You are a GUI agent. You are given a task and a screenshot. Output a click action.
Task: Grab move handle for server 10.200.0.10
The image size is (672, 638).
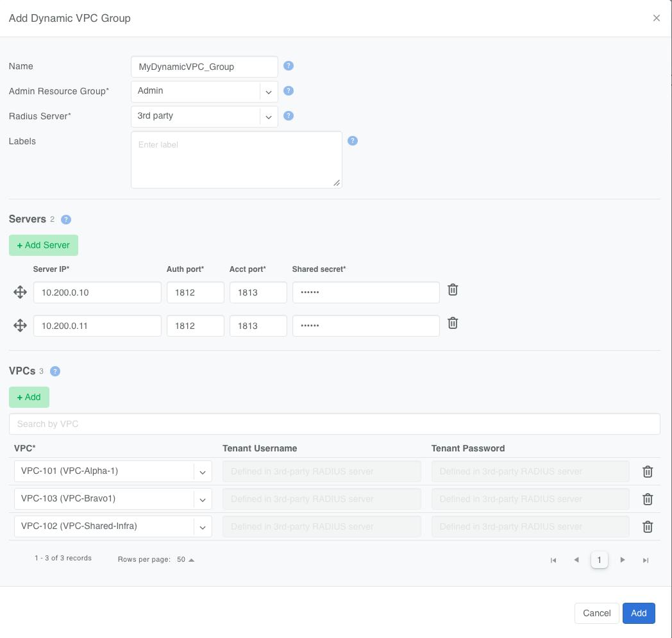(x=20, y=292)
